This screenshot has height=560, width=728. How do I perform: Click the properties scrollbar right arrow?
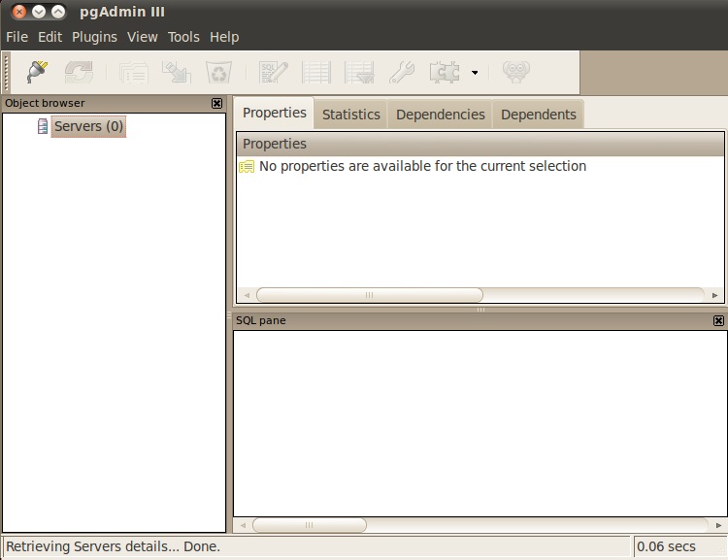(x=714, y=295)
